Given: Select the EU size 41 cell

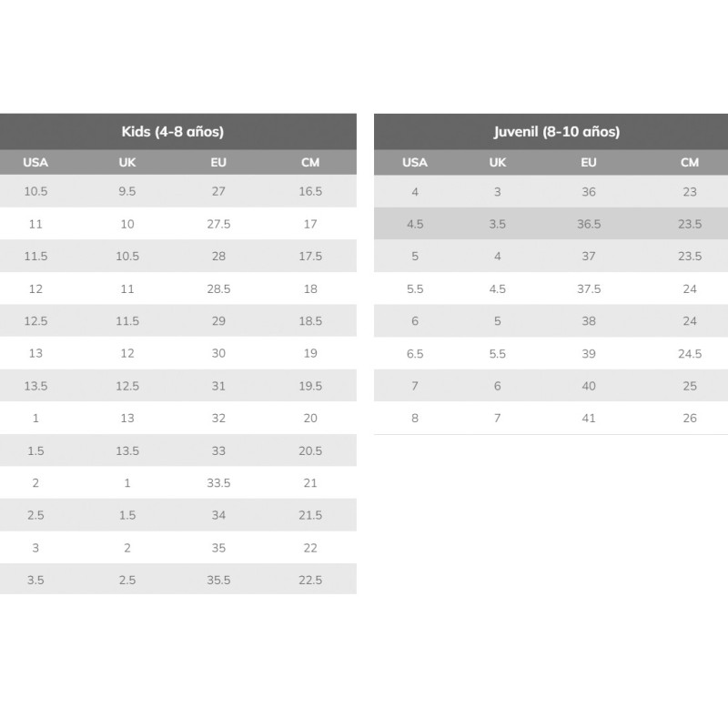Looking at the screenshot, I should (589, 418).
